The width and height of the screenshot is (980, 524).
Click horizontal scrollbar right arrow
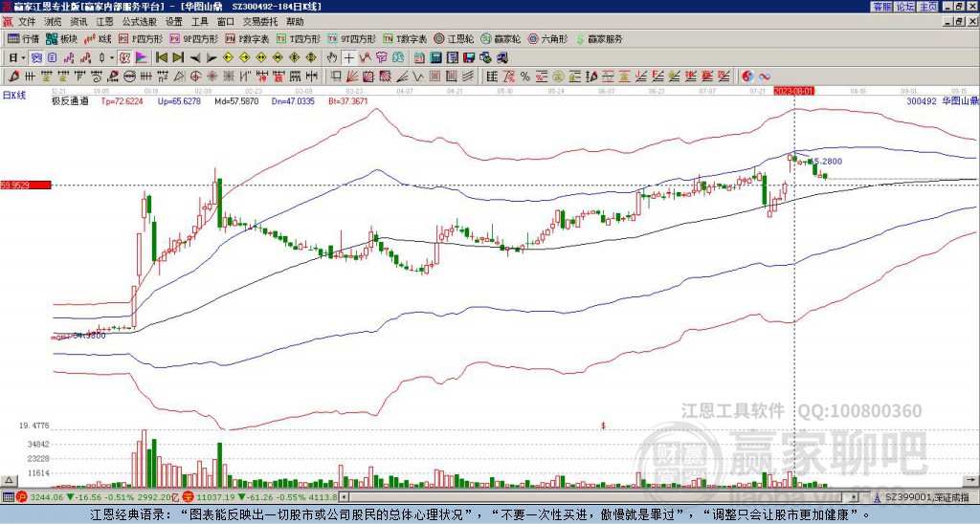[855, 497]
